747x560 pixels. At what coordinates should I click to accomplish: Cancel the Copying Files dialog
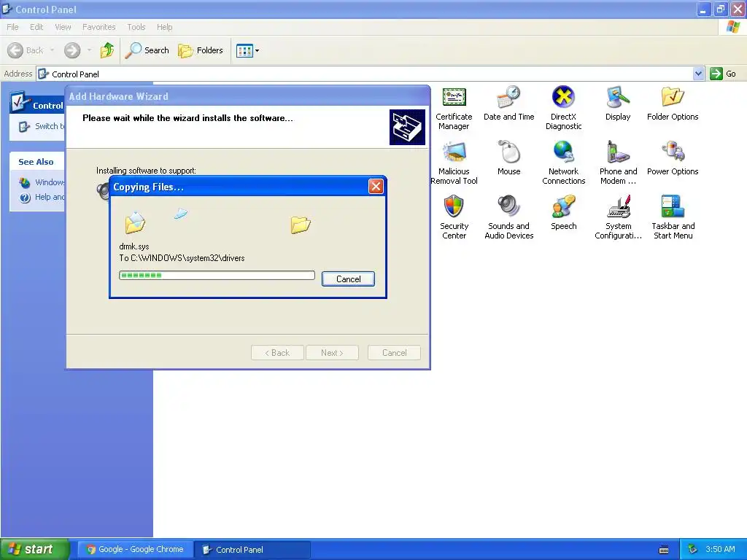(x=348, y=279)
